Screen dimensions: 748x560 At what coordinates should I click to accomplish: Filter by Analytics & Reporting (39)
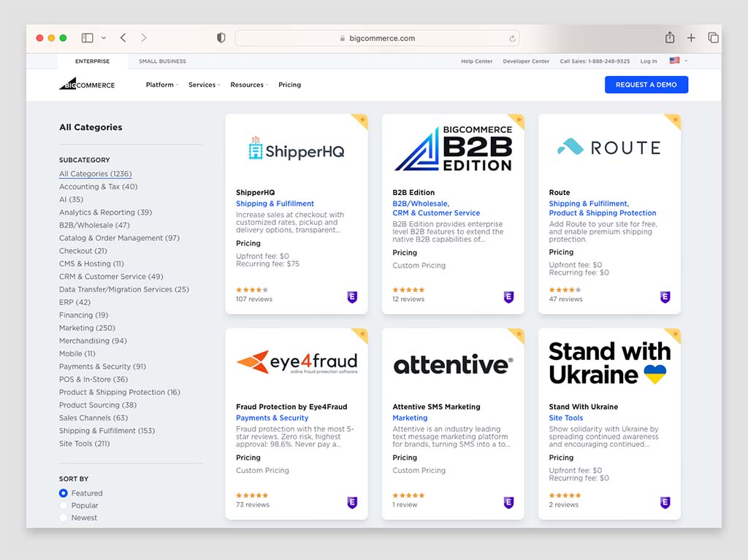tap(105, 212)
